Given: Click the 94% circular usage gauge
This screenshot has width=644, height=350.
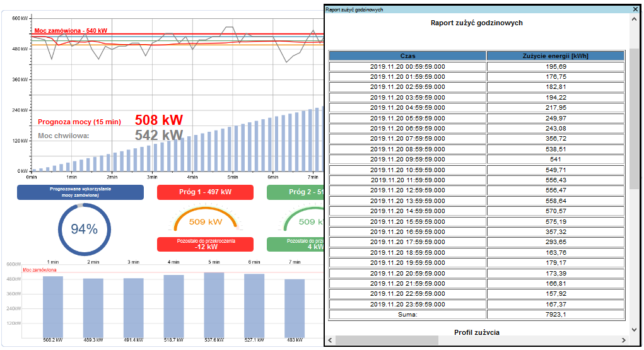Looking at the screenshot, I should [84, 230].
